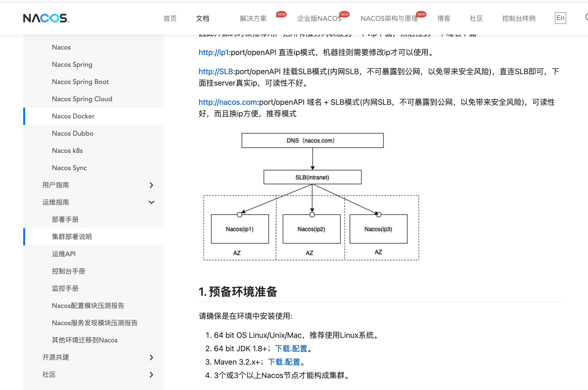Follow the http://ip1 link
Image resolution: width=588 pixels, height=390 pixels.
[x=213, y=52]
